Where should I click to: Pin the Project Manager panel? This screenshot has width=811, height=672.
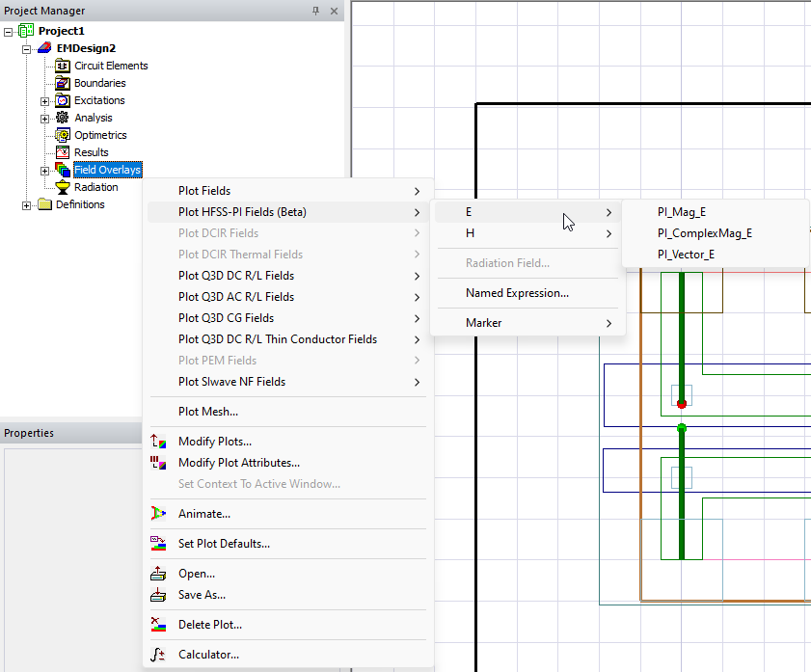[315, 11]
